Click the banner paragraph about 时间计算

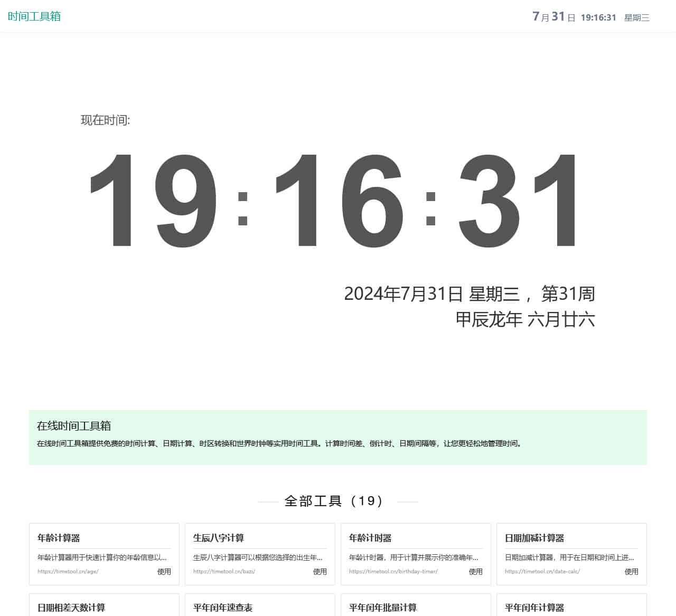coord(280,443)
